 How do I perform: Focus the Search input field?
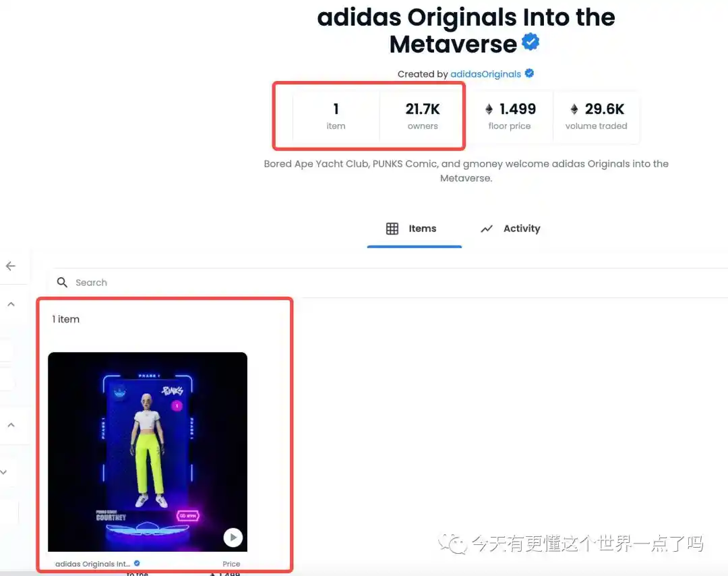(390, 283)
